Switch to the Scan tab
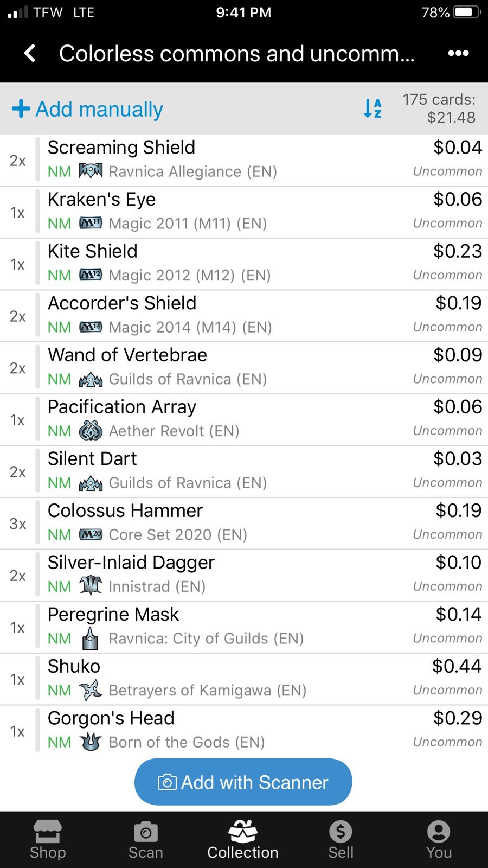Screen dimensions: 488x868 (145, 840)
